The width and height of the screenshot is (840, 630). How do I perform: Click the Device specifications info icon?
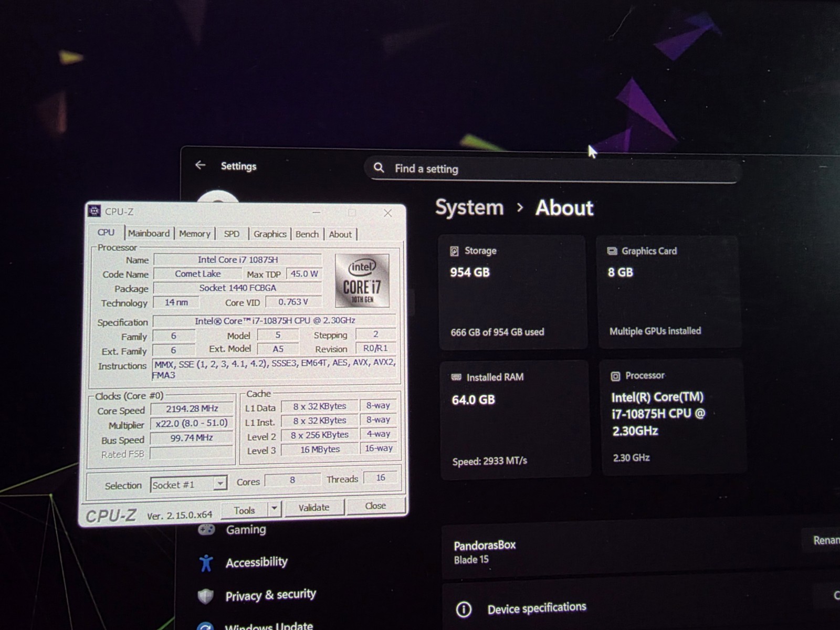pos(464,610)
